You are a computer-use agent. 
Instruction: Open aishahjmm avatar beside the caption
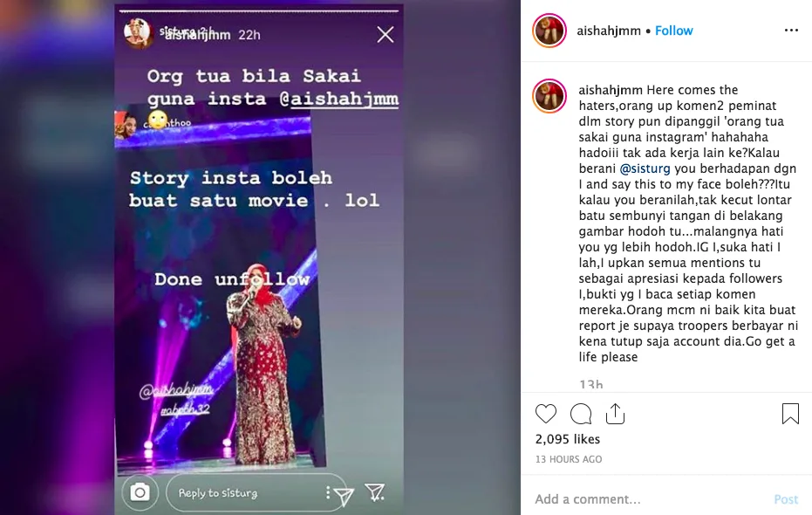pyautogui.click(x=549, y=96)
